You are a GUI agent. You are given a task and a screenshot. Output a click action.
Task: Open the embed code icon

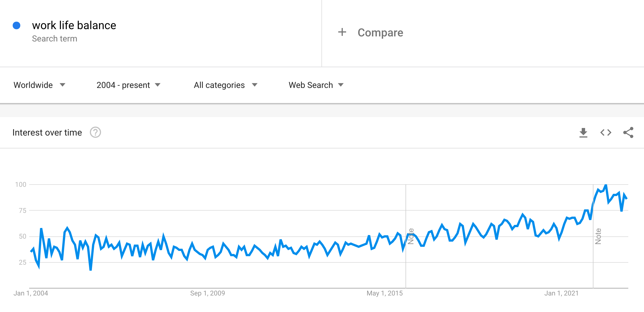(x=606, y=132)
